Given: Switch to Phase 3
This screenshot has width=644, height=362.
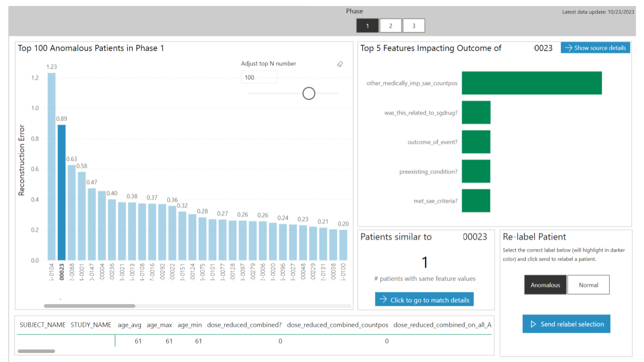Looking at the screenshot, I should [414, 25].
